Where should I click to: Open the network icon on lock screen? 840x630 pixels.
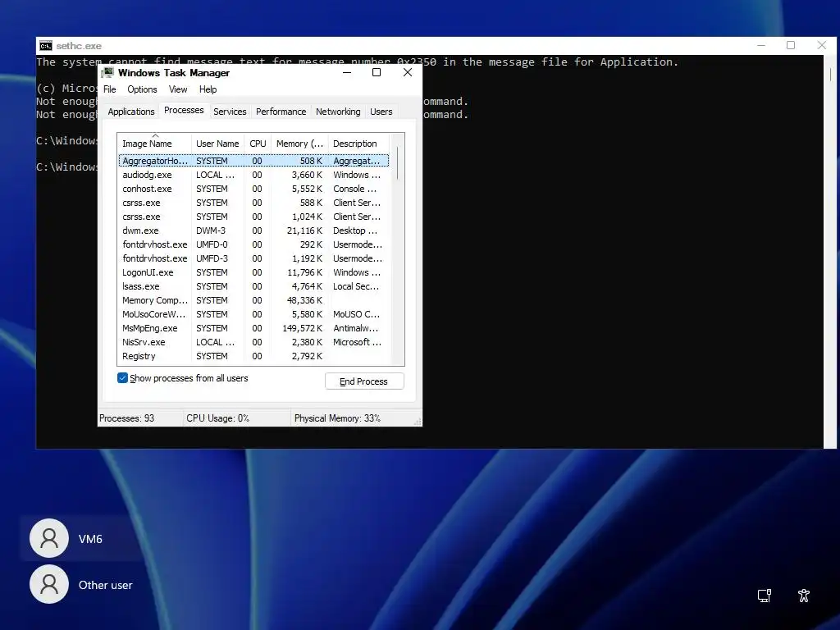pyautogui.click(x=765, y=596)
